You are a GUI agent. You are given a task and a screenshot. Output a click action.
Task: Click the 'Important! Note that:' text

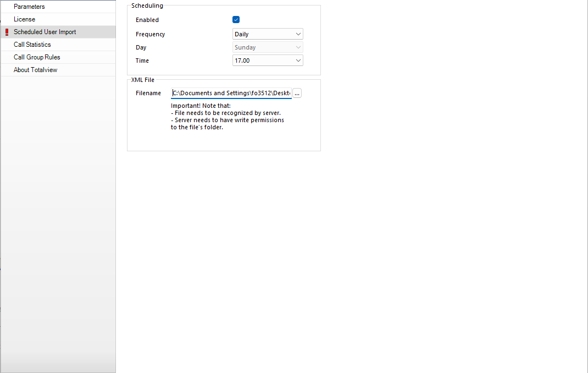201,106
